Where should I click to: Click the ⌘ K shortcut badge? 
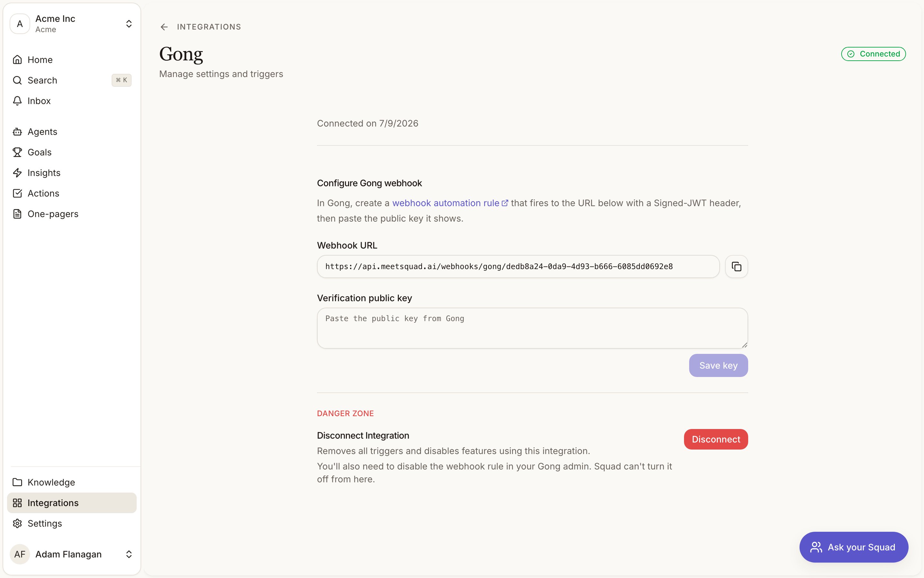[x=121, y=80]
